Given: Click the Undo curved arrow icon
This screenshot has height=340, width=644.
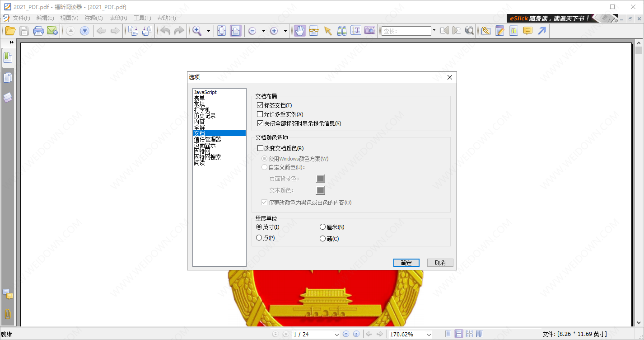Looking at the screenshot, I should click(x=165, y=31).
